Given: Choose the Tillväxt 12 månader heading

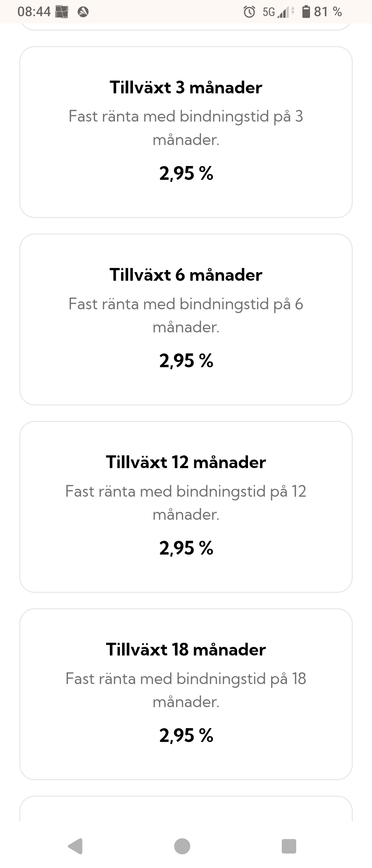Looking at the screenshot, I should click(186, 462).
